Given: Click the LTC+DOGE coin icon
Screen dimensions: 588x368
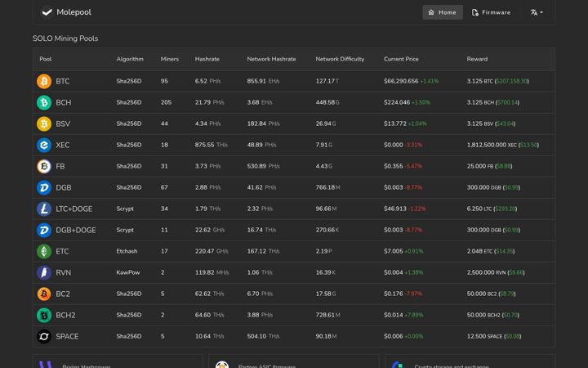Looking at the screenshot, I should 44,209.
